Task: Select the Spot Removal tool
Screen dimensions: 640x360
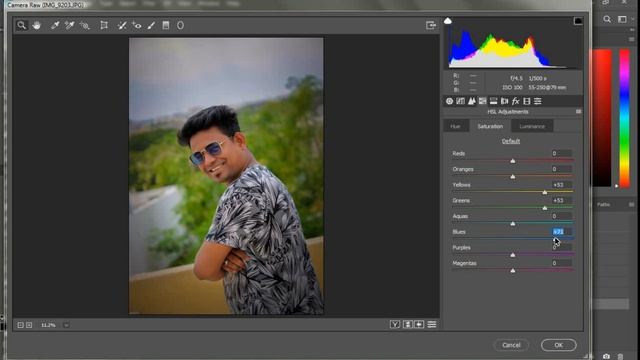Action: click(122, 25)
